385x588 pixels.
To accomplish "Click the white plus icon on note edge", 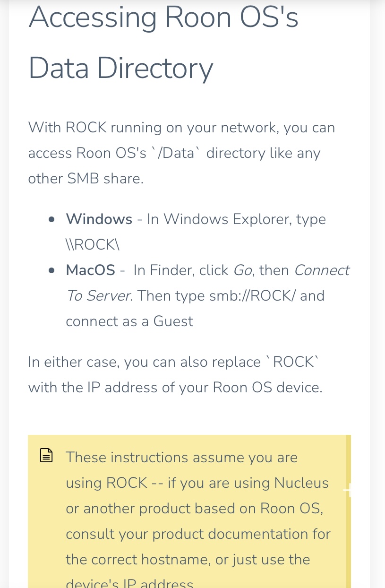I will tap(348, 491).
